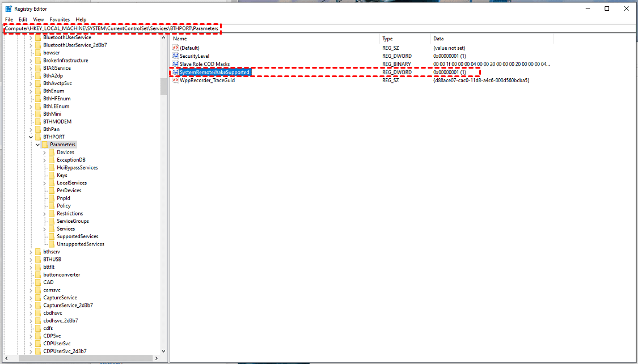The height and width of the screenshot is (364, 638).
Task: Open the Favorites menu
Action: pos(60,19)
